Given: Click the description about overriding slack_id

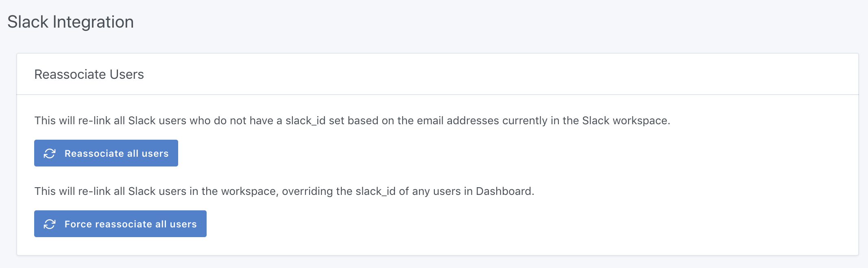Looking at the screenshot, I should tap(284, 191).
